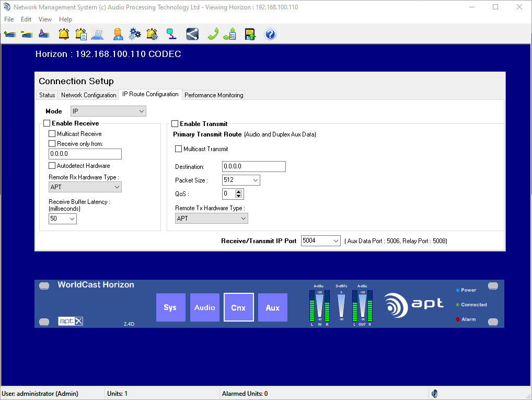Viewport: 532px width, 400px height.
Task: Tick the Multicast Transmit checkbox
Action: click(x=178, y=149)
